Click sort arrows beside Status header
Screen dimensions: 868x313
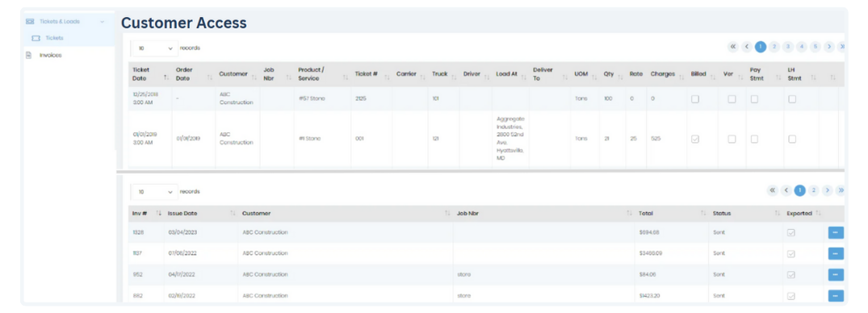click(778, 214)
